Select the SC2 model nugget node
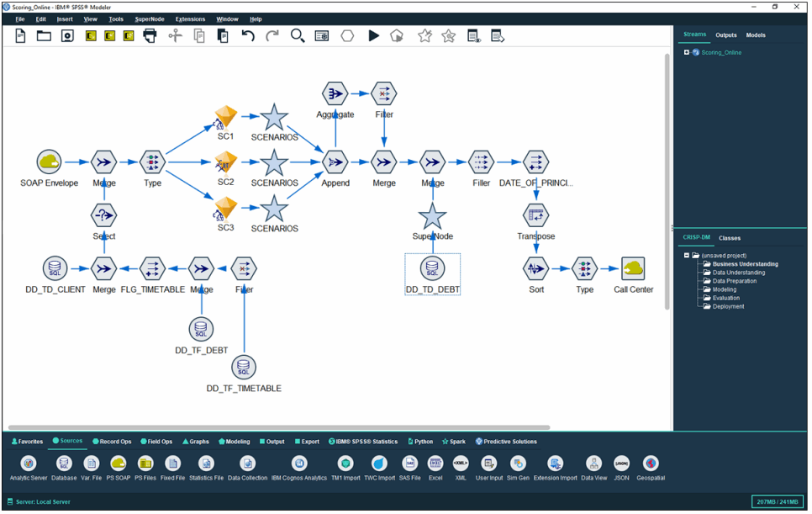 [226, 162]
